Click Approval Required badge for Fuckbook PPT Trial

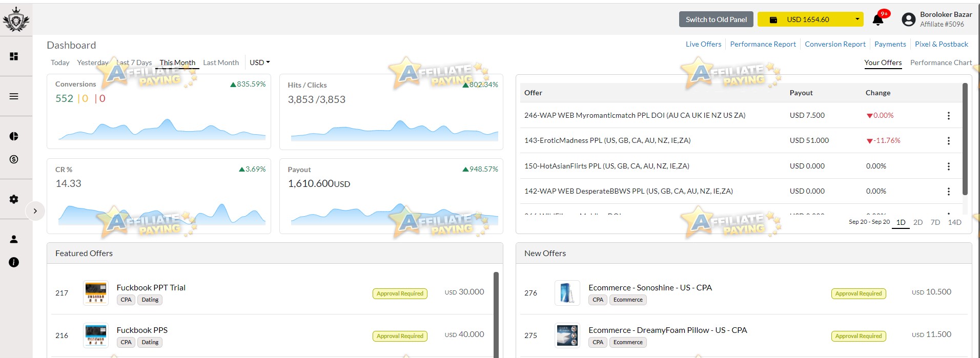(400, 293)
